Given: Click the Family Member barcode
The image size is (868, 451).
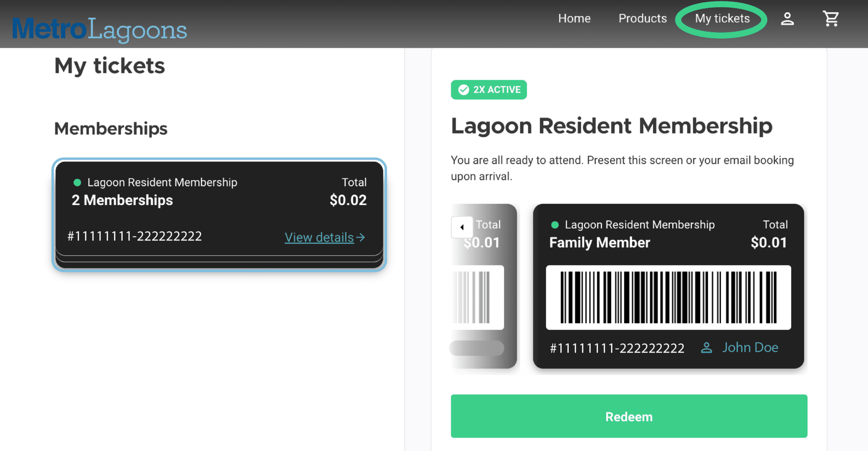Looking at the screenshot, I should (668, 298).
